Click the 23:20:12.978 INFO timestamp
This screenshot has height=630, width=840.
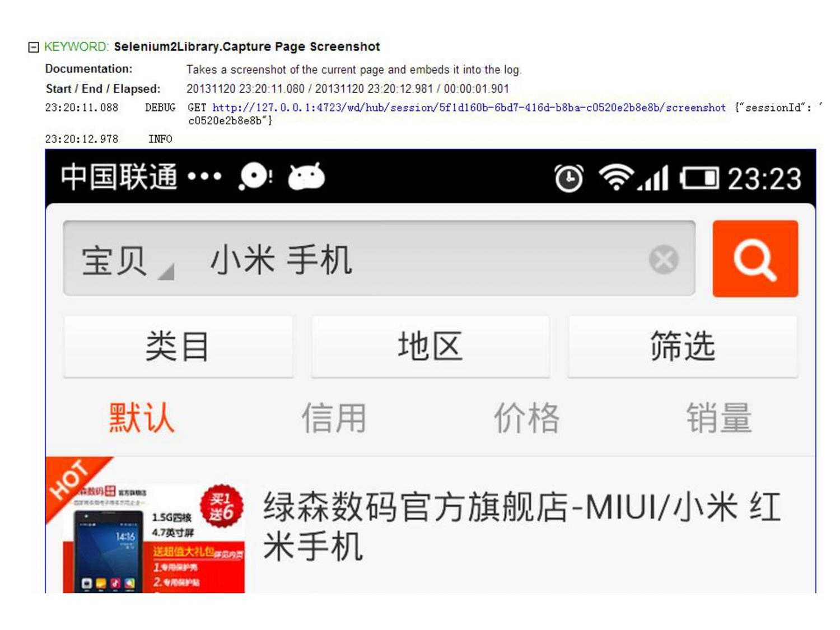(x=82, y=139)
